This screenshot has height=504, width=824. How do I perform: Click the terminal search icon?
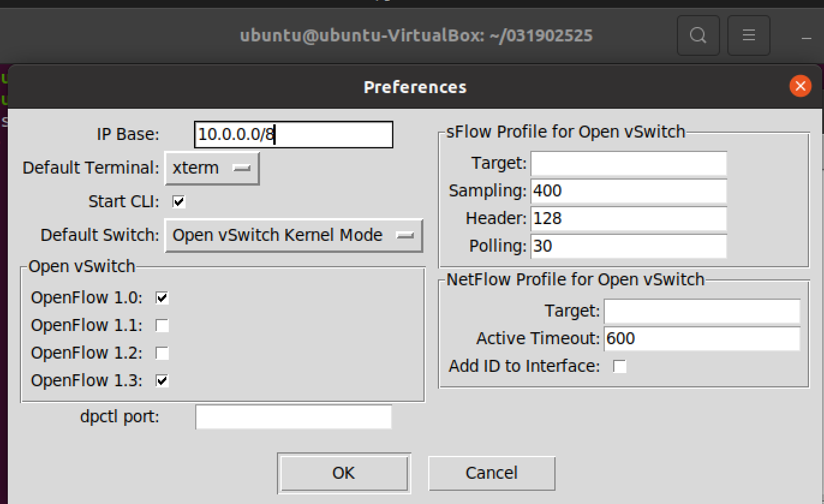(x=697, y=35)
